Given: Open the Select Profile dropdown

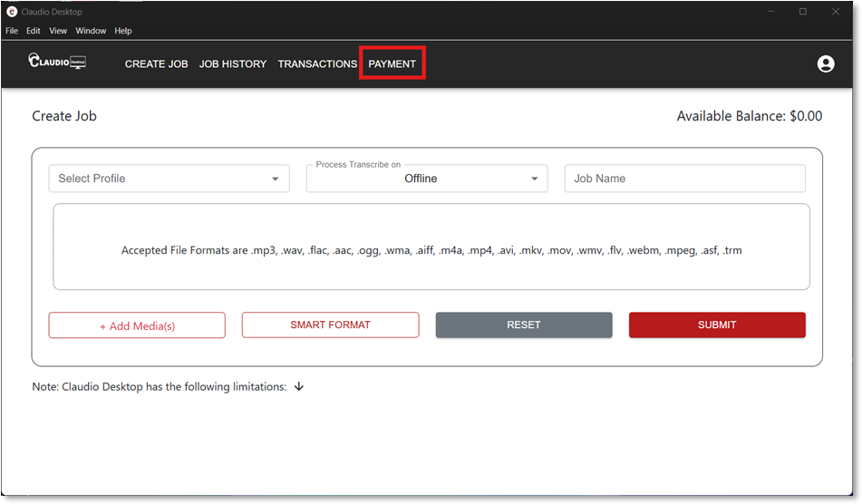Looking at the screenshot, I should tap(169, 178).
